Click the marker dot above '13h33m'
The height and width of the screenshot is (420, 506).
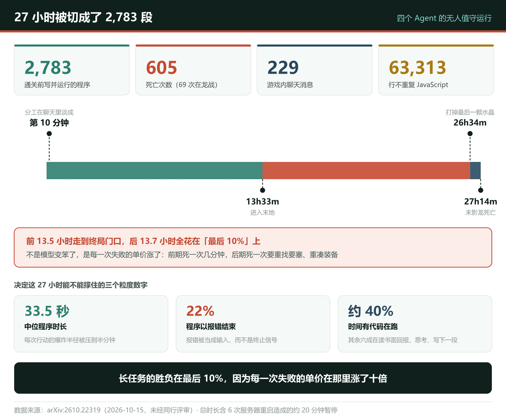[262, 190]
